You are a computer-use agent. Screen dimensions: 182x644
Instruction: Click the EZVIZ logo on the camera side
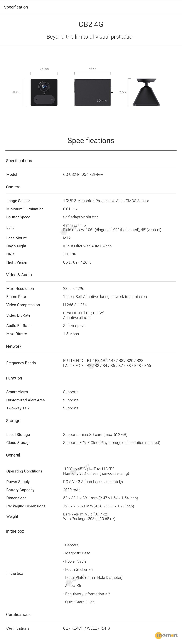[x=102, y=101]
